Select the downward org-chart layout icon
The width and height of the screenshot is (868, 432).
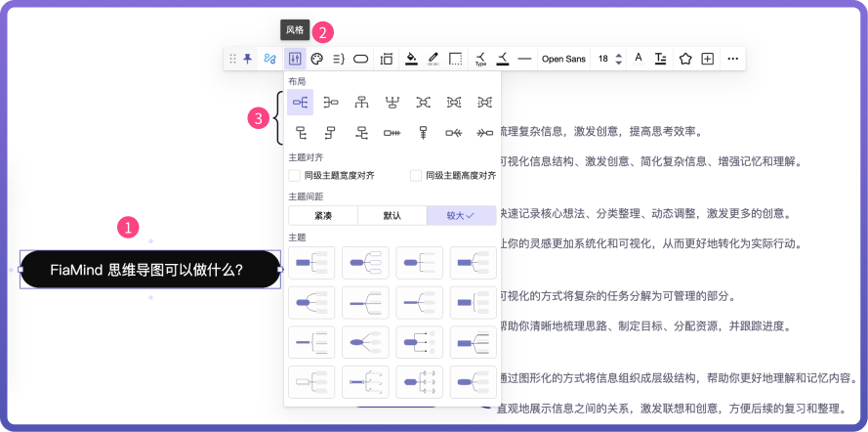tap(361, 102)
